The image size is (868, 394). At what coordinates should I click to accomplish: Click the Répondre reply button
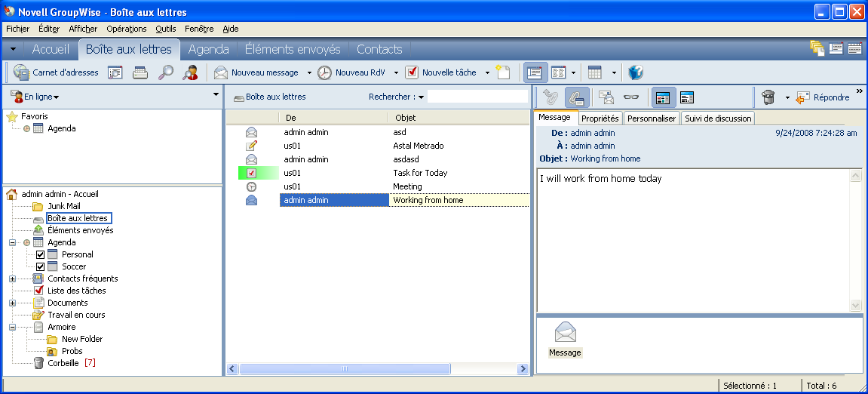[x=823, y=97]
